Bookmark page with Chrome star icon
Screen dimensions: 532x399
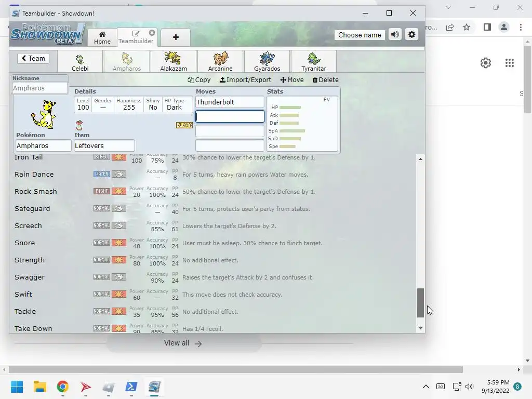[x=467, y=27]
